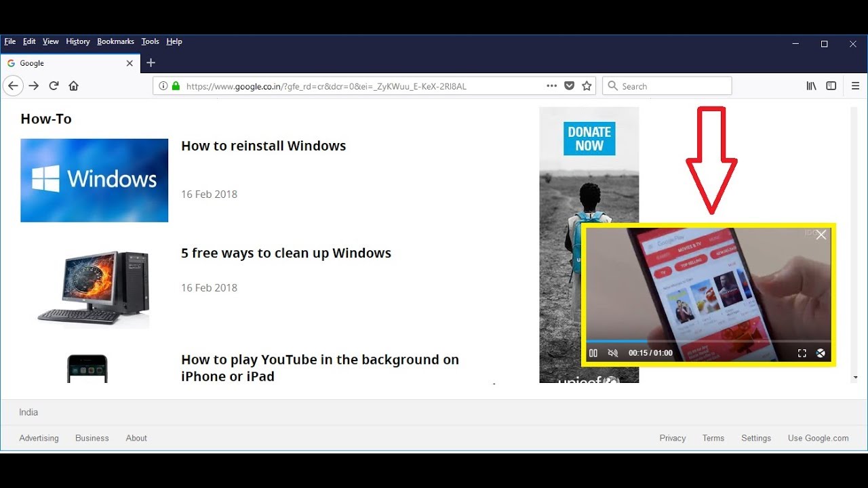Screen dimensions: 868x488
Task: Make the floating video fullscreen
Action: point(802,353)
